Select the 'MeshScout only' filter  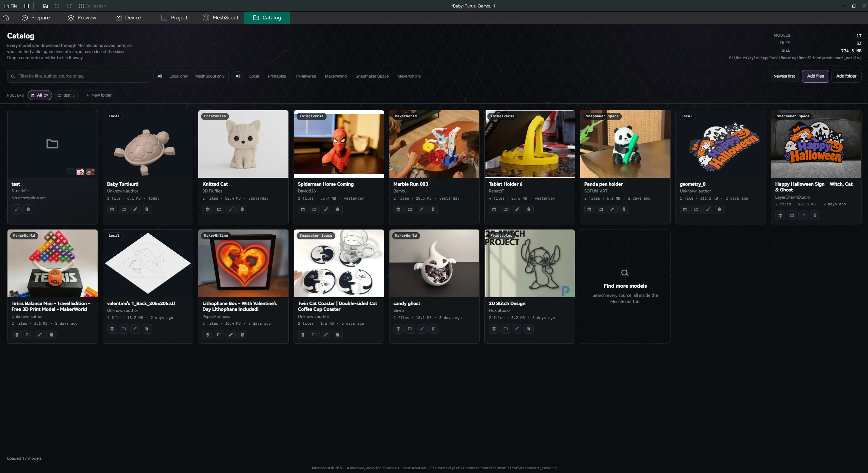tap(210, 76)
